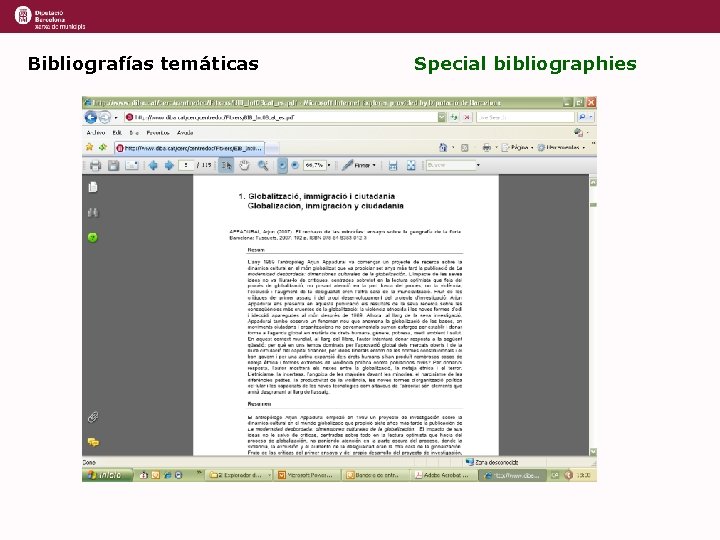Click the address bar URL field

tap(281, 118)
